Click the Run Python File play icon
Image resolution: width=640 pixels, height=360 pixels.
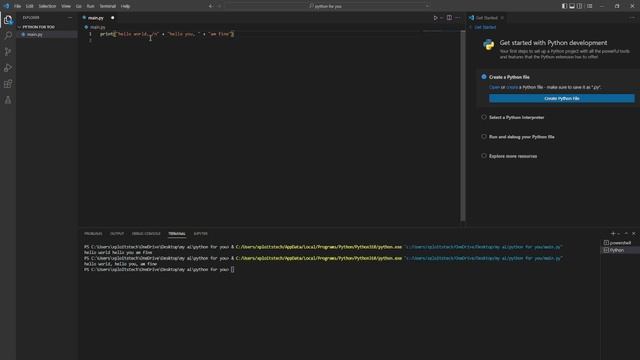(436, 18)
